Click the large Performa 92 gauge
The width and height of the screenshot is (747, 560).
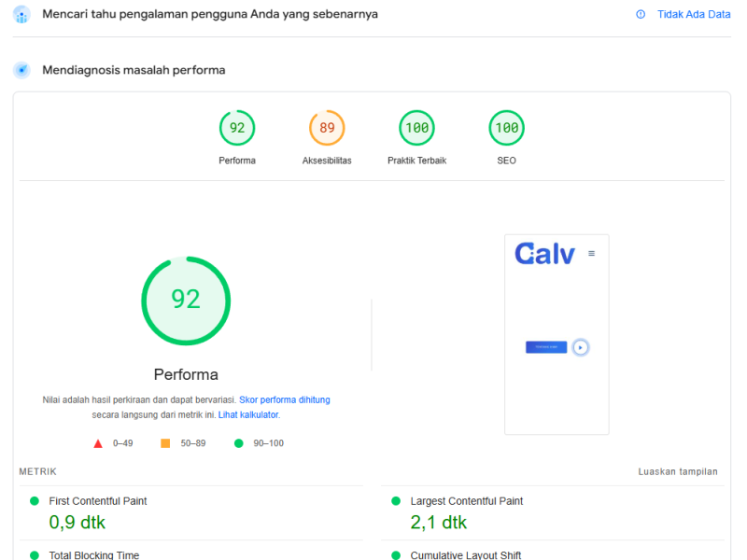coord(186,300)
